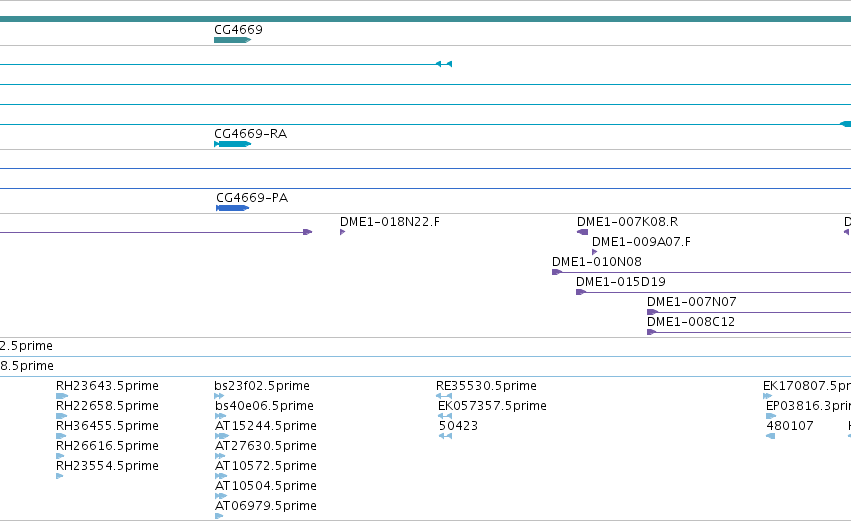Click the DME1-009A07.F small arrowhead
This screenshot has width=851, height=521.
tap(594, 252)
